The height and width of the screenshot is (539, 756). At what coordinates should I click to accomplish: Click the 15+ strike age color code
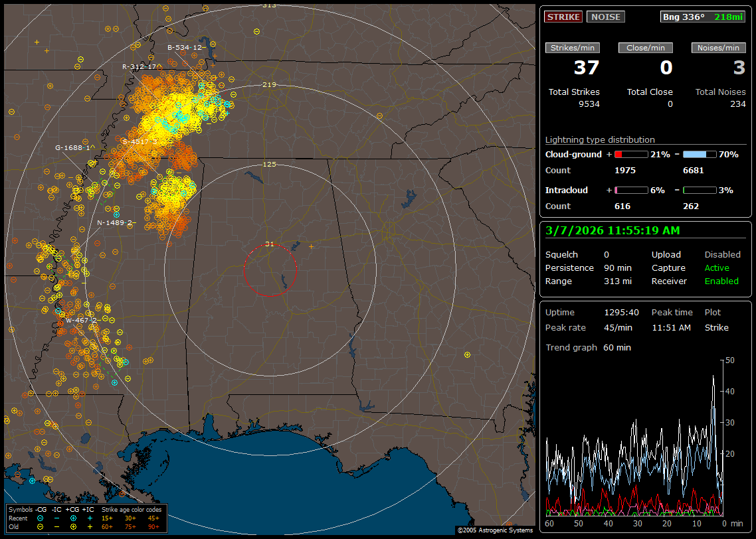coord(106,518)
